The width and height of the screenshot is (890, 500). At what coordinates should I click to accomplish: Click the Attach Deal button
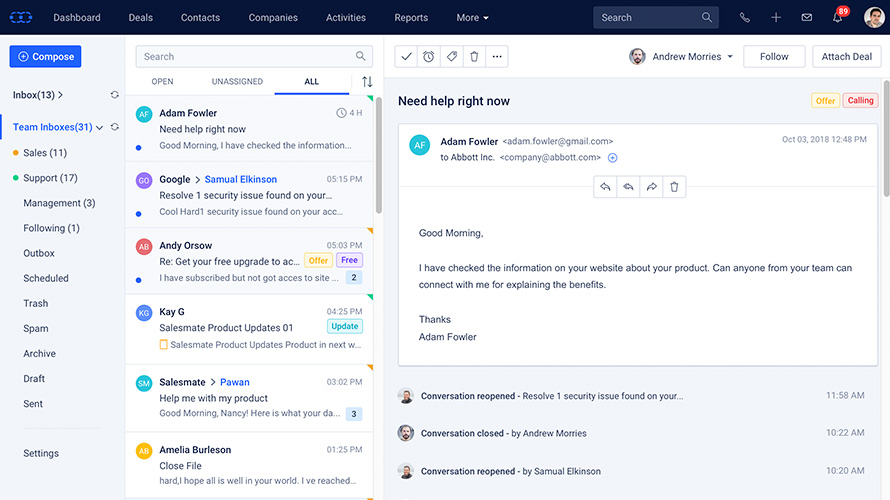847,57
